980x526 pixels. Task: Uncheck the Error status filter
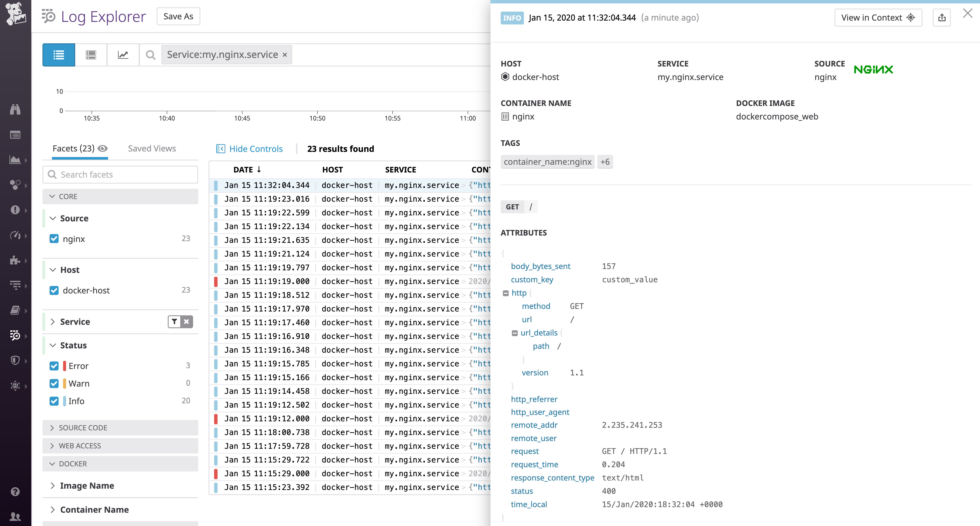[54, 366]
